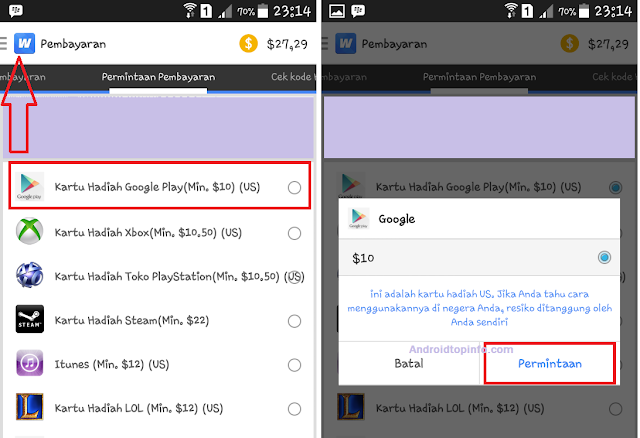Screen dimensions: 640x438
Task: Tap the Xbox gift card logo
Action: pos(29,231)
